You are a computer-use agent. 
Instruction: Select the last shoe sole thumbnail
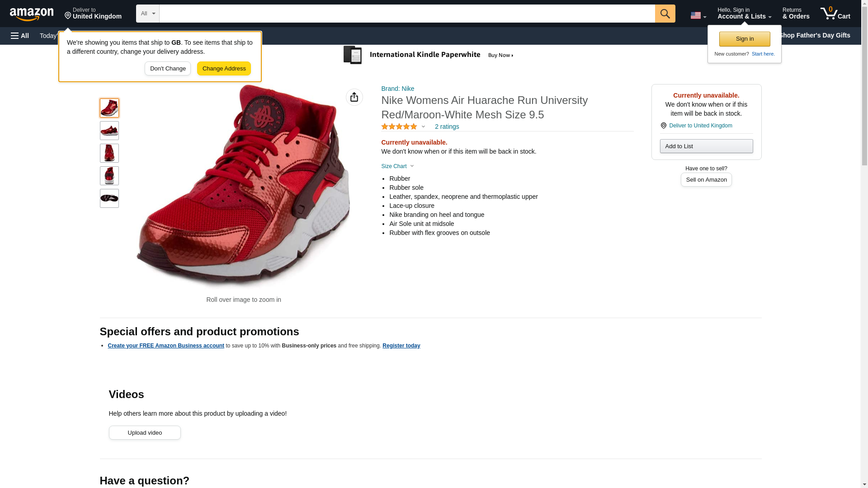(109, 198)
